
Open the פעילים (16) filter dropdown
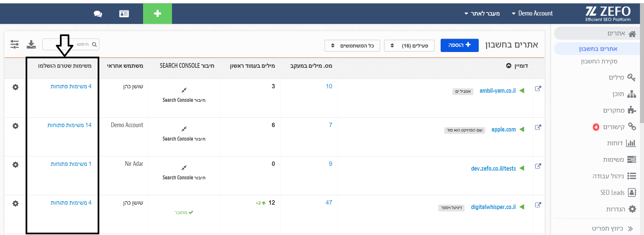[x=409, y=46]
